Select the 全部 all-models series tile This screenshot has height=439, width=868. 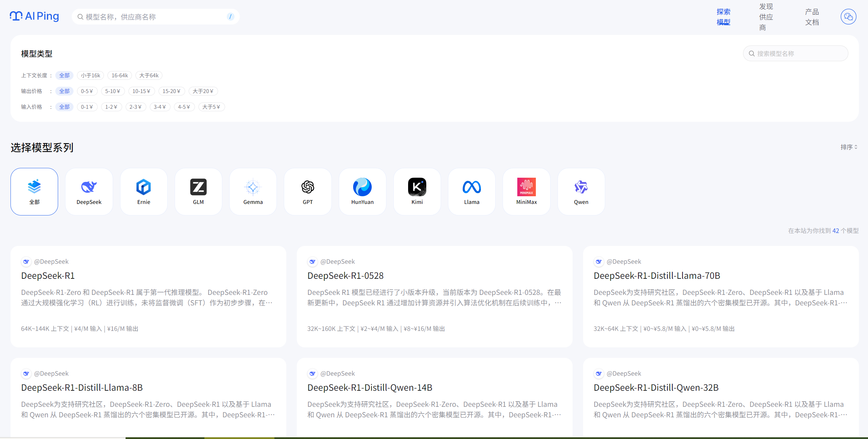point(34,192)
